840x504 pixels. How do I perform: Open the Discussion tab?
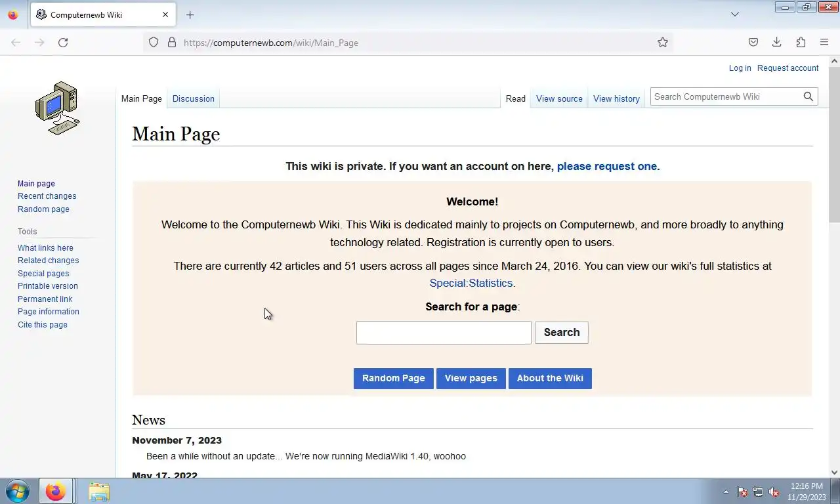click(x=194, y=98)
